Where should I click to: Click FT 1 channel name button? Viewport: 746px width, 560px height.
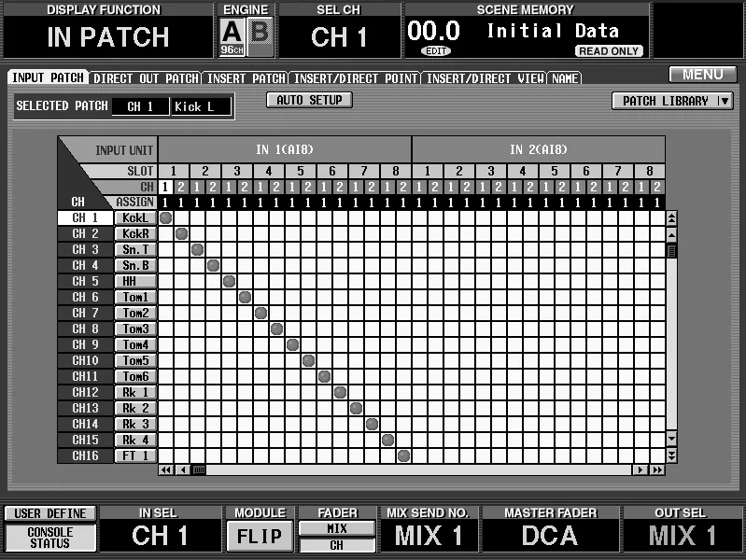[x=135, y=455]
